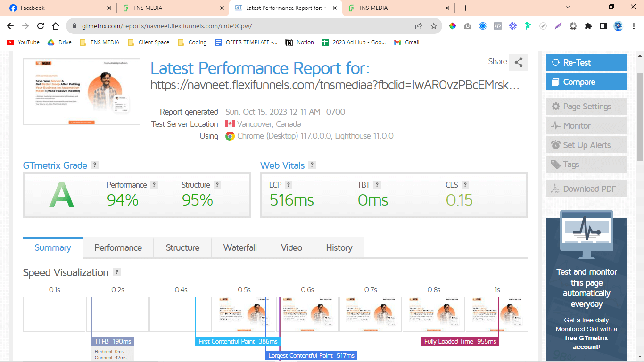The height and width of the screenshot is (362, 644).
Task: Click the Fully Loaded Time 955ms marker
Action: coord(460,341)
